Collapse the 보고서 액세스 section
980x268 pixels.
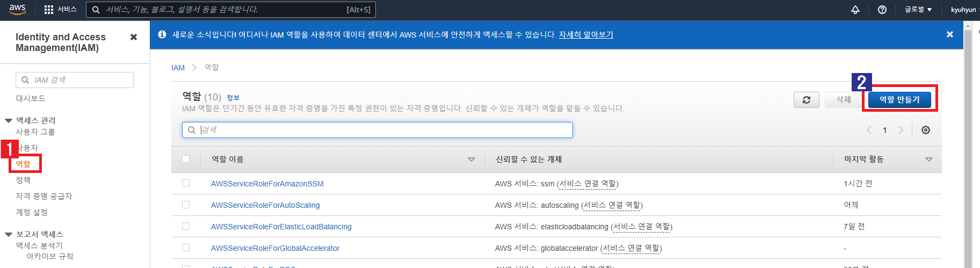pos(9,235)
